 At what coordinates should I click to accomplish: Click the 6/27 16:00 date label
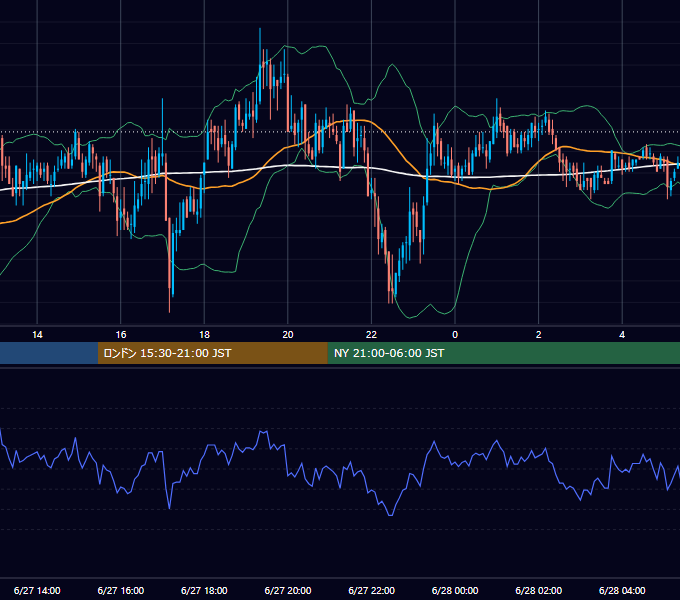point(121,590)
